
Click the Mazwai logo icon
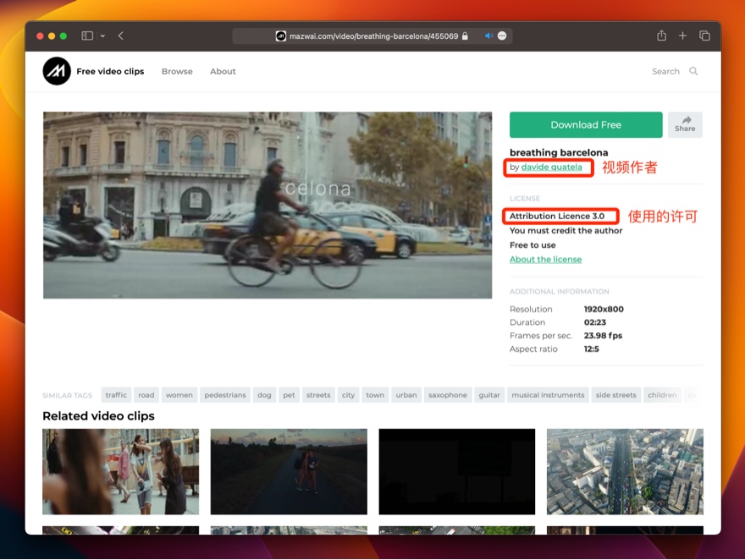point(57,71)
